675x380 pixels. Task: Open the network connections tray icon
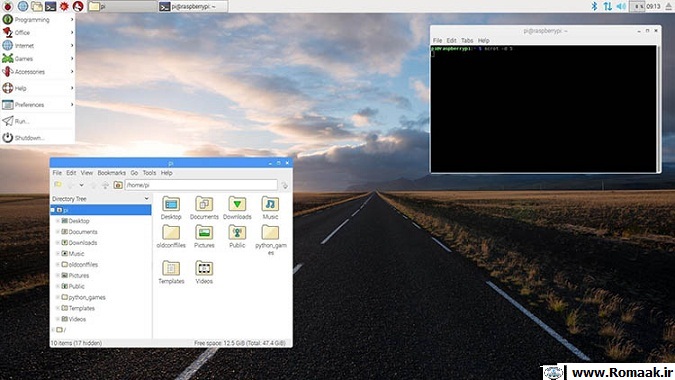(607, 6)
